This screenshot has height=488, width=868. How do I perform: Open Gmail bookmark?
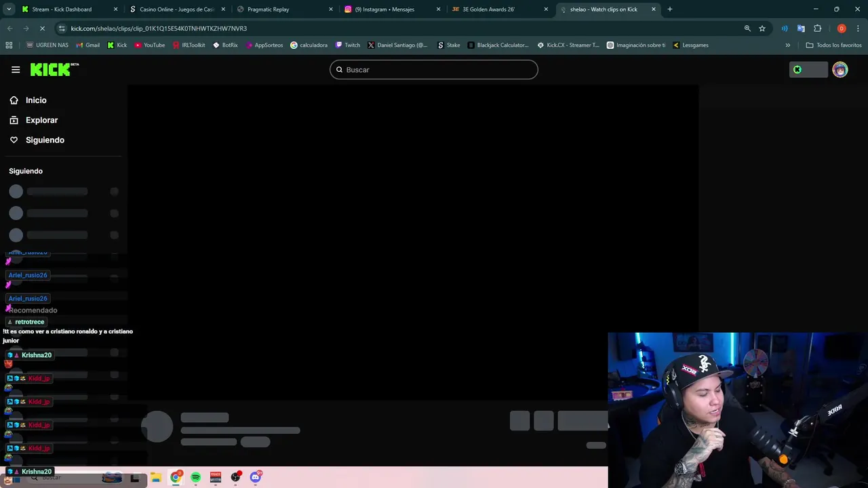pyautogui.click(x=87, y=45)
